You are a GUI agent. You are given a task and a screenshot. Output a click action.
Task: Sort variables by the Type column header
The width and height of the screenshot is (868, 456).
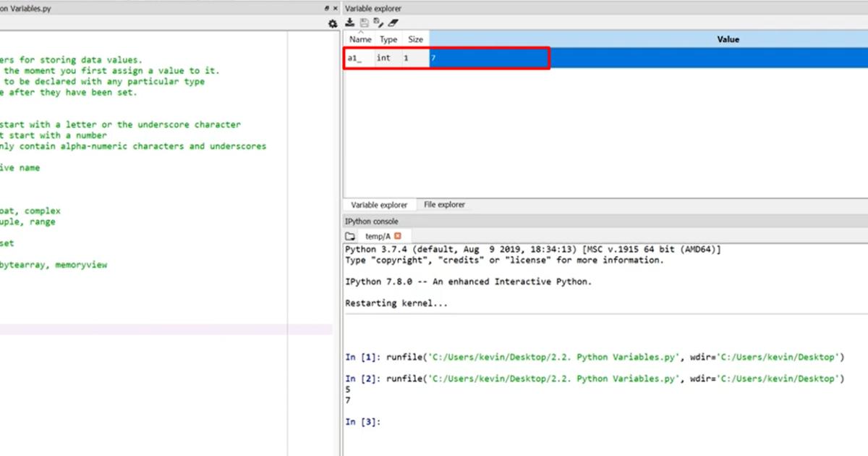click(388, 40)
